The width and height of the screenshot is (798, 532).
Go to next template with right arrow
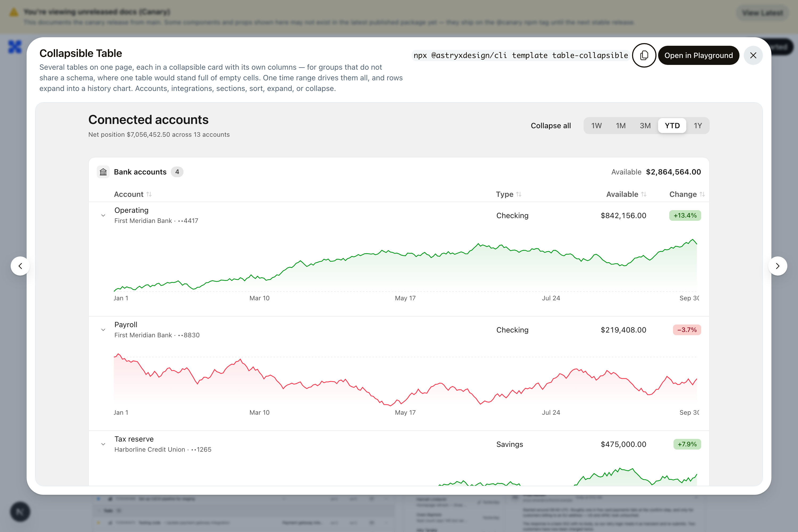pyautogui.click(x=778, y=266)
